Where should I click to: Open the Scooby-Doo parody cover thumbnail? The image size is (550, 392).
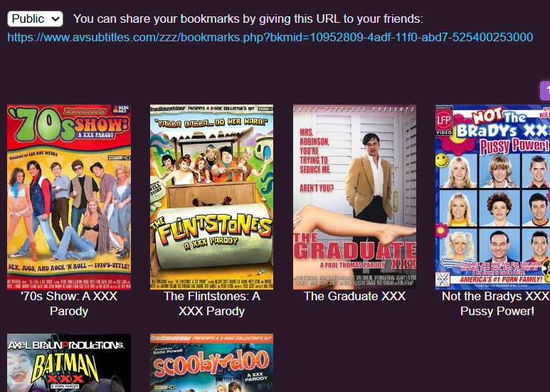tap(211, 363)
